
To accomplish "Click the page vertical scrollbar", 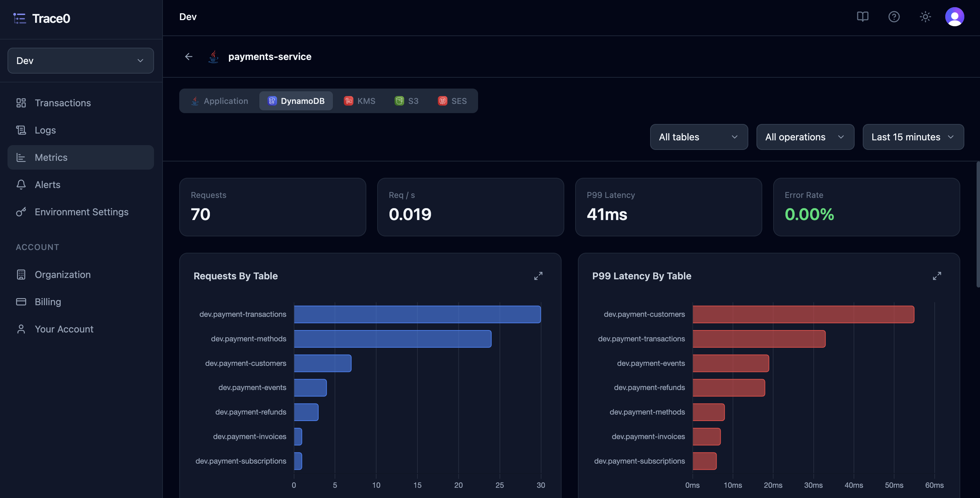I will (x=978, y=224).
